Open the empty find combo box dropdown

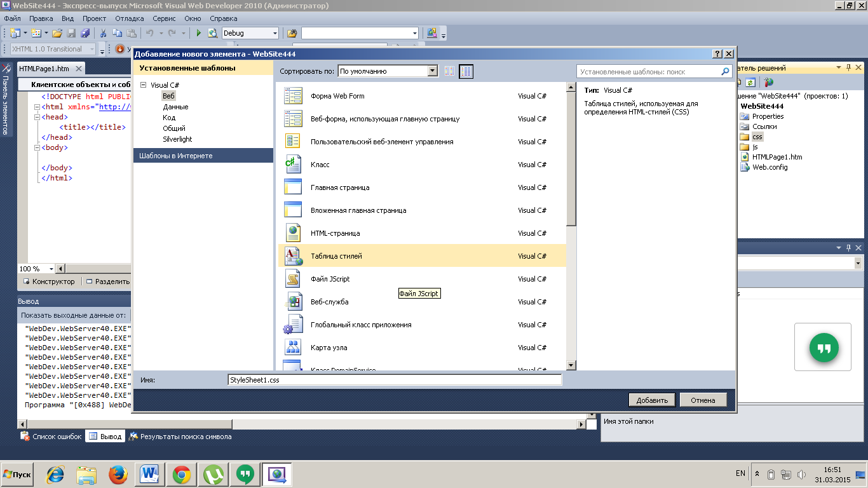point(415,33)
